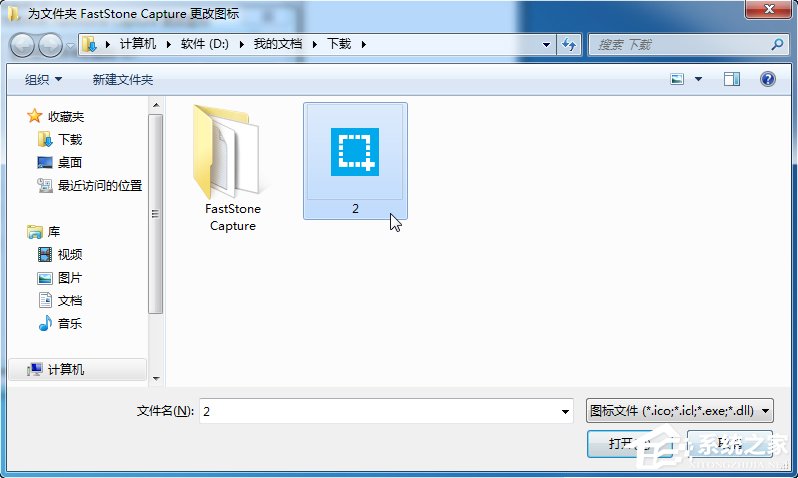Click the monitor icon next to 桌面
The image size is (798, 478).
click(x=45, y=162)
